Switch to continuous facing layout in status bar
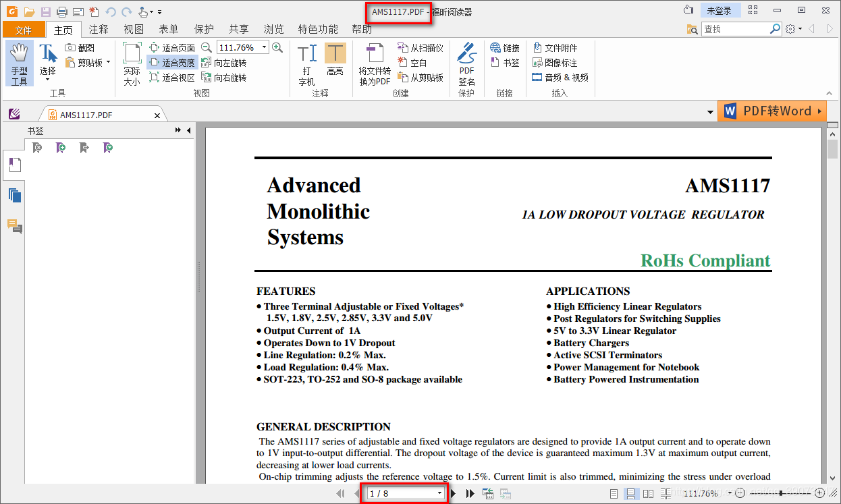Image resolution: width=841 pixels, height=504 pixels. [x=666, y=494]
